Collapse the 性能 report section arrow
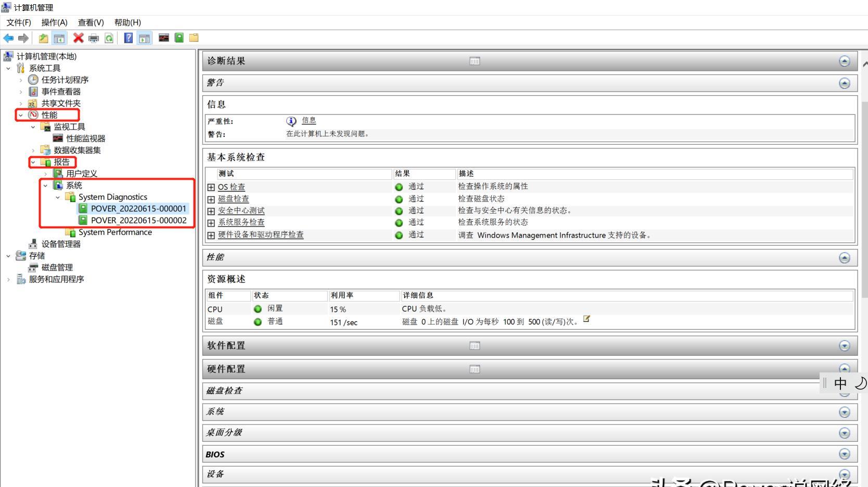This screenshot has width=868, height=487. 844,258
